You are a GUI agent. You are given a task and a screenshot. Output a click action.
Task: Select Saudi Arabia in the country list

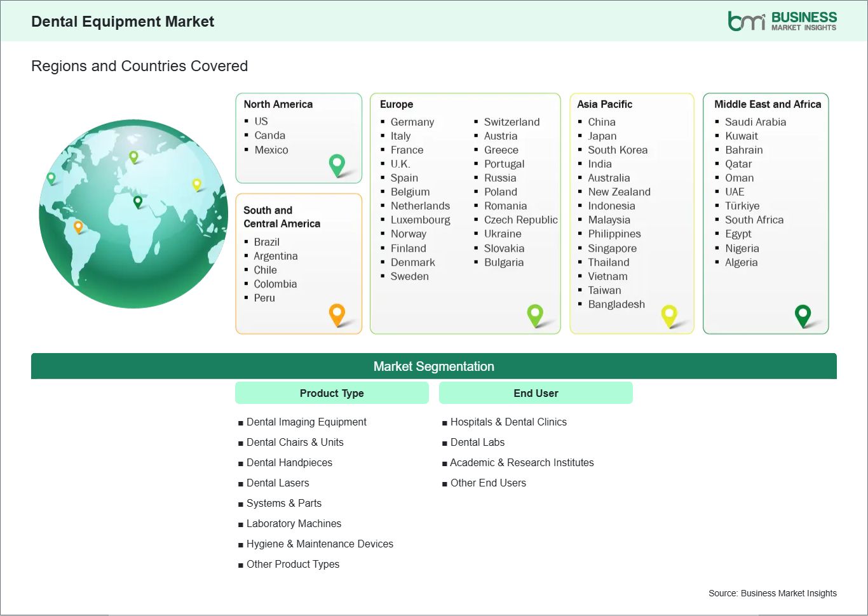pos(755,122)
